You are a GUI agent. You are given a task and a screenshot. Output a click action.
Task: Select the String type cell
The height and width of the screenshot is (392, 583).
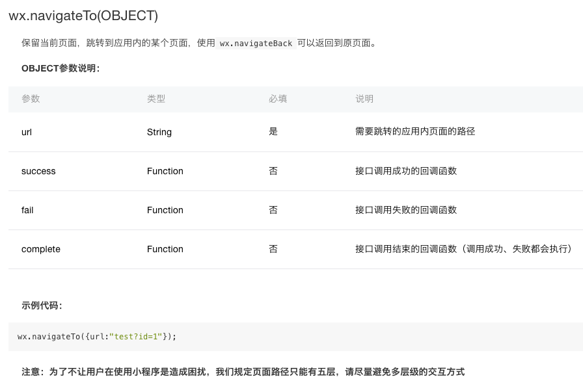(159, 132)
